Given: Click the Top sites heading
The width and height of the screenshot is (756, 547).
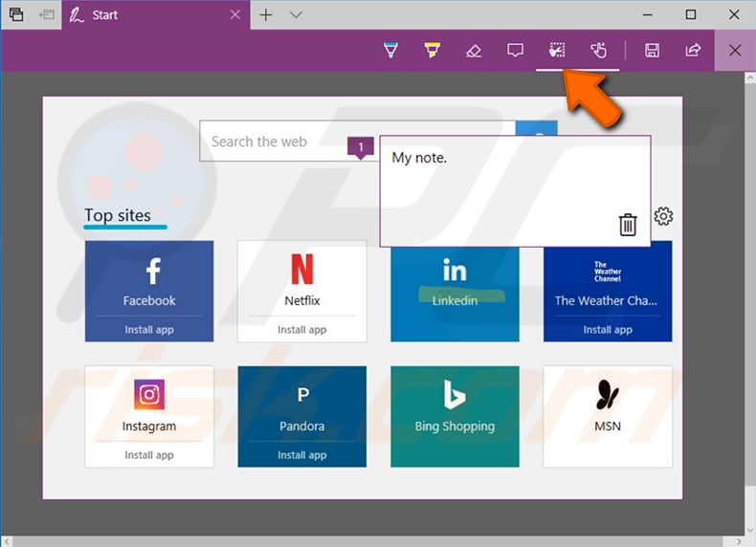Looking at the screenshot, I should (x=118, y=215).
